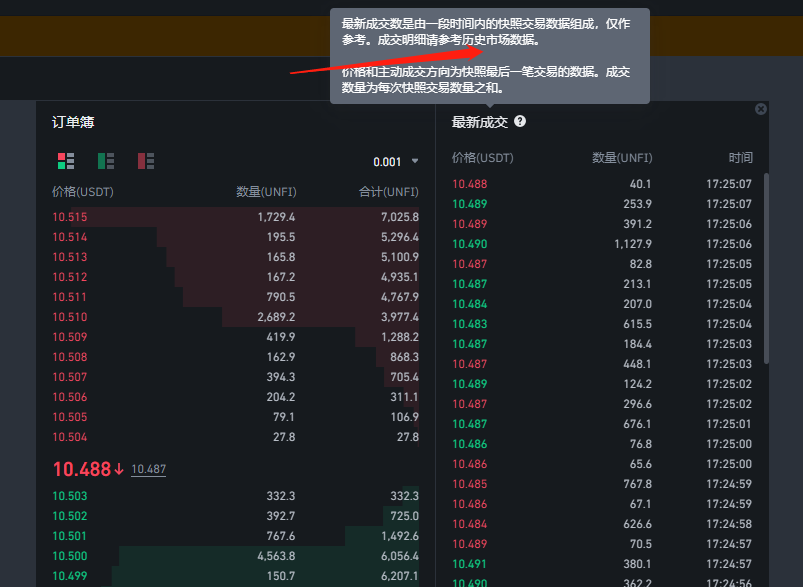Open the 0.001 price precision dropdown

click(395, 162)
